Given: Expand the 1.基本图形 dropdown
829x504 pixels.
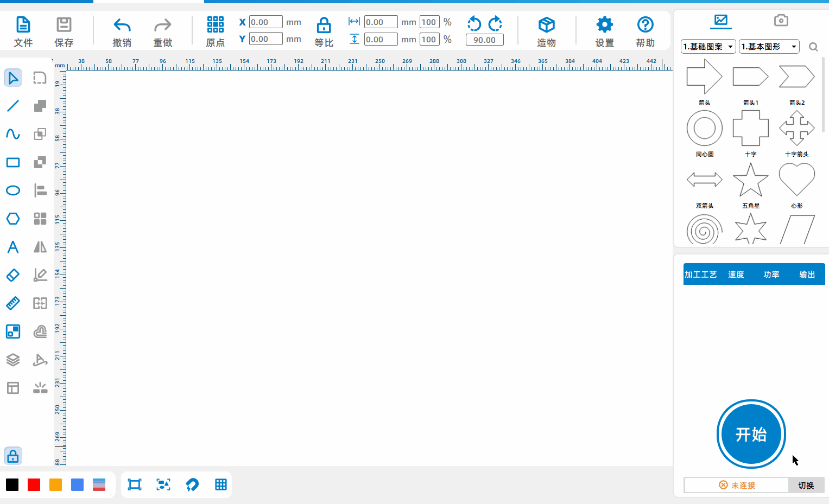Looking at the screenshot, I should [769, 47].
